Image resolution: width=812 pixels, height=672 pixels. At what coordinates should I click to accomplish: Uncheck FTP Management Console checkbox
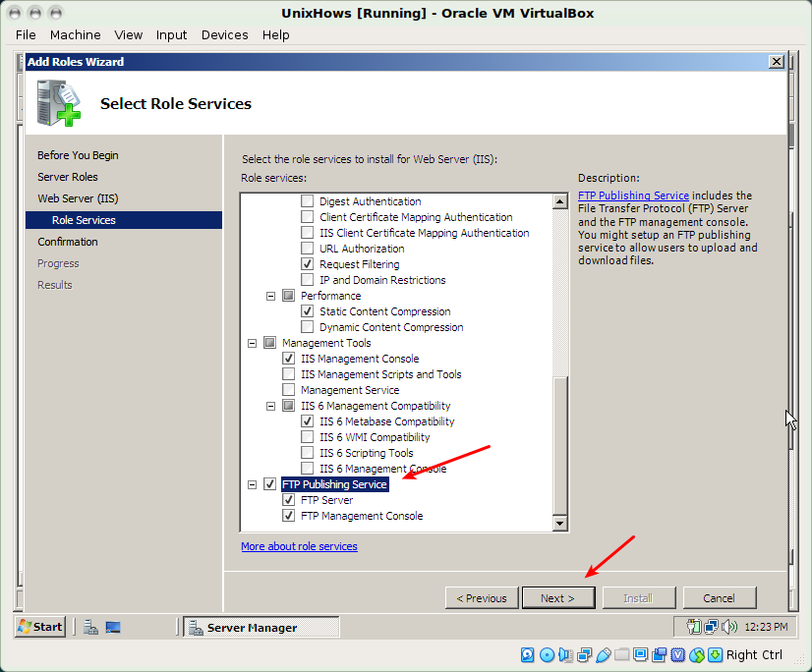[x=288, y=516]
